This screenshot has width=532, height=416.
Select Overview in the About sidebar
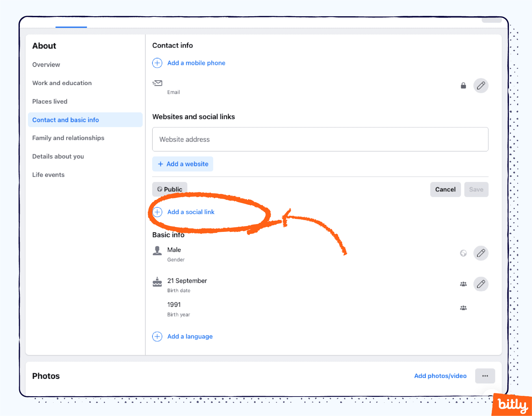point(46,64)
